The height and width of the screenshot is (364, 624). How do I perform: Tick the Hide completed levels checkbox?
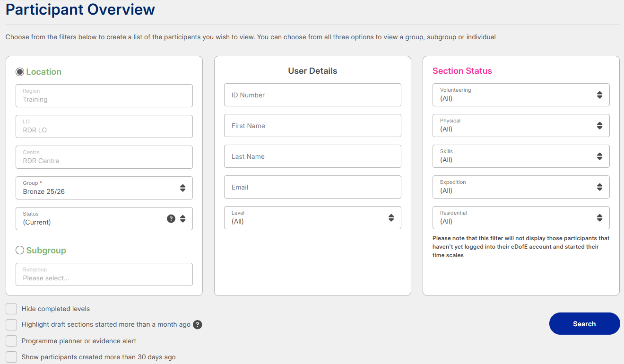pos(11,309)
